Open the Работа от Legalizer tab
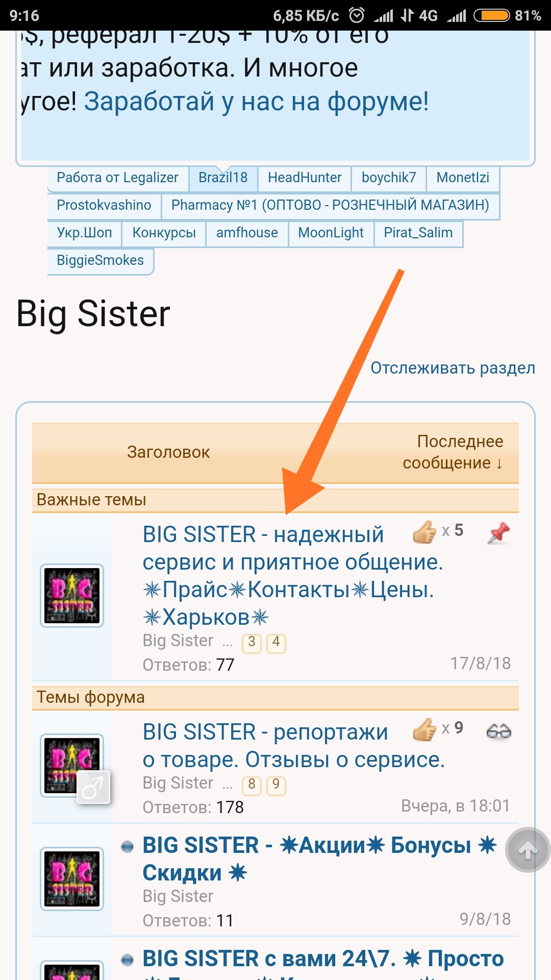 (x=117, y=178)
